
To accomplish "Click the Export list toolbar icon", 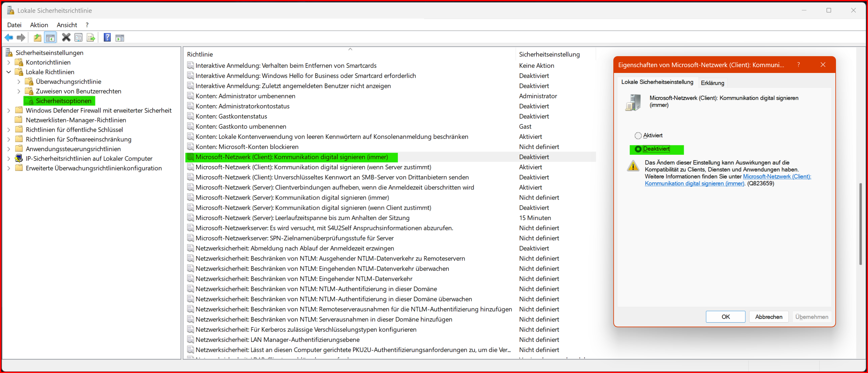I will coord(91,38).
